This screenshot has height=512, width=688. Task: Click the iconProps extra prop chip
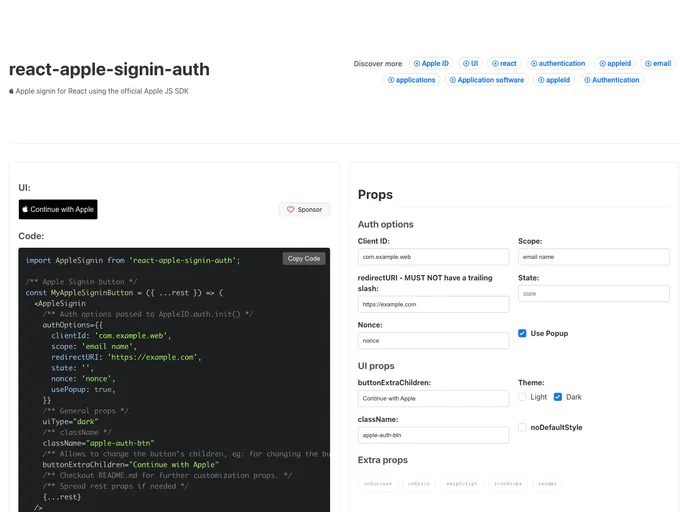[x=508, y=483]
